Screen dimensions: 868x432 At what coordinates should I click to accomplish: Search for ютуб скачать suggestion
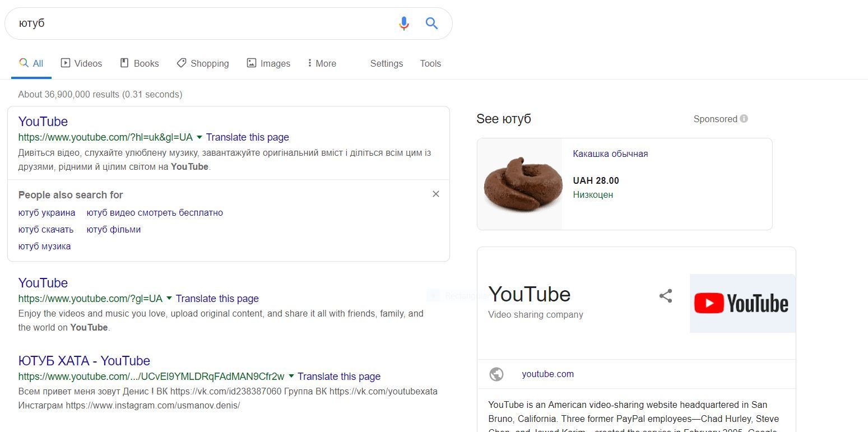46,230
